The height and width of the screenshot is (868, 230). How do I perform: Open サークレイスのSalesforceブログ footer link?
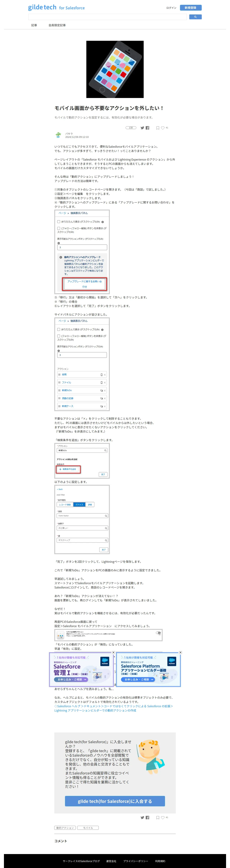[81, 861]
